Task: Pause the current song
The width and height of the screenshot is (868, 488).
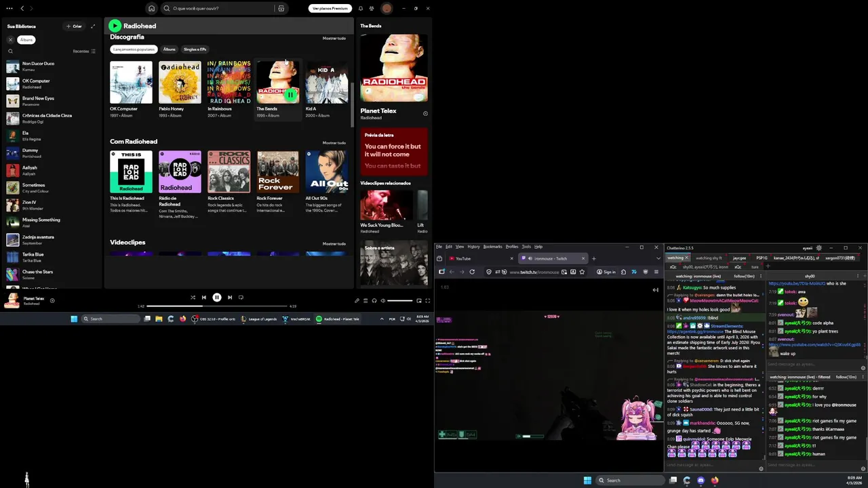Action: (217, 298)
